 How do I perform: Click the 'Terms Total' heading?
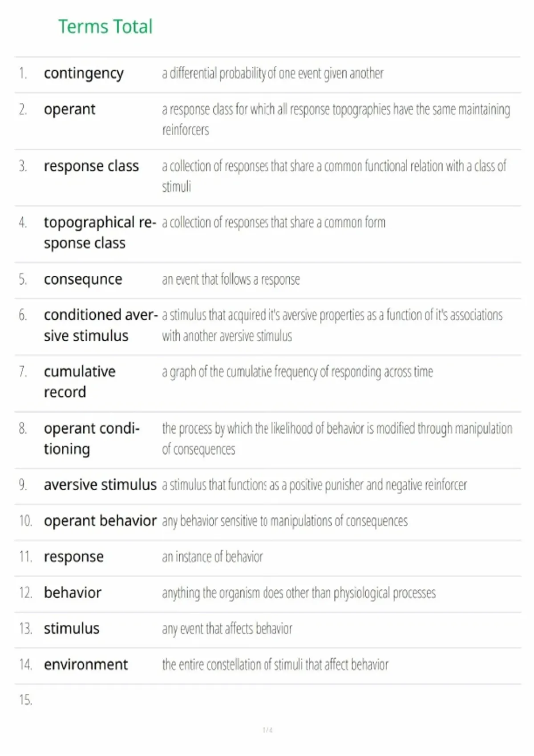pyautogui.click(x=105, y=27)
